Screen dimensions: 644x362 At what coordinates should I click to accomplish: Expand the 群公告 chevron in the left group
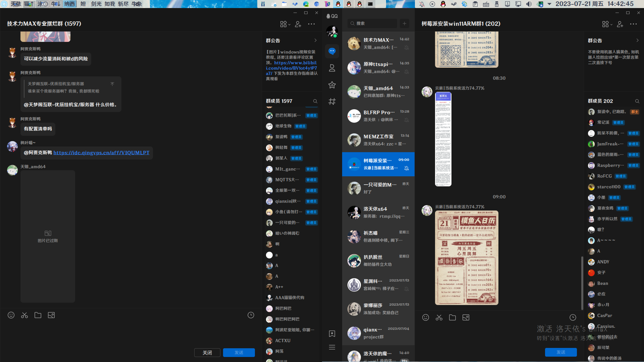(315, 40)
